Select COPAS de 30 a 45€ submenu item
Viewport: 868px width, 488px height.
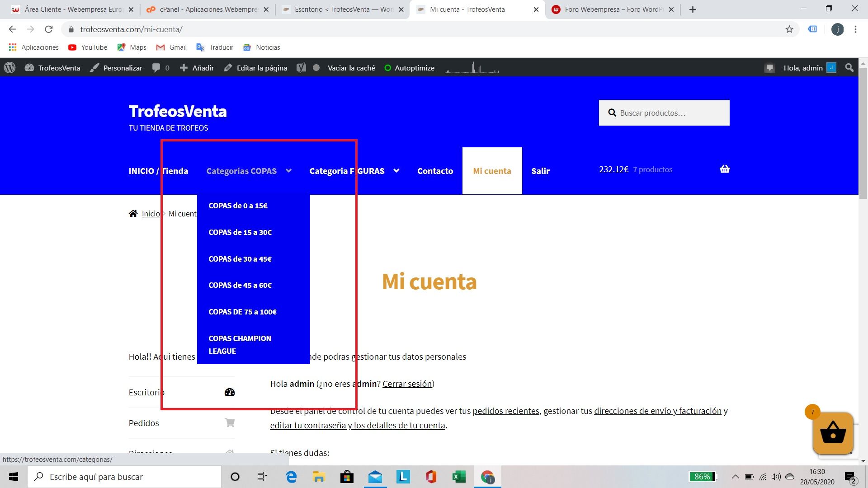pyautogui.click(x=240, y=259)
